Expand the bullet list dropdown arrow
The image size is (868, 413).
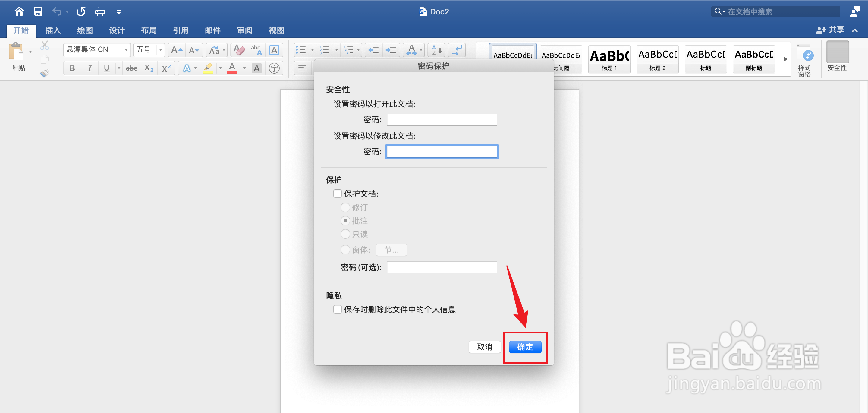312,50
